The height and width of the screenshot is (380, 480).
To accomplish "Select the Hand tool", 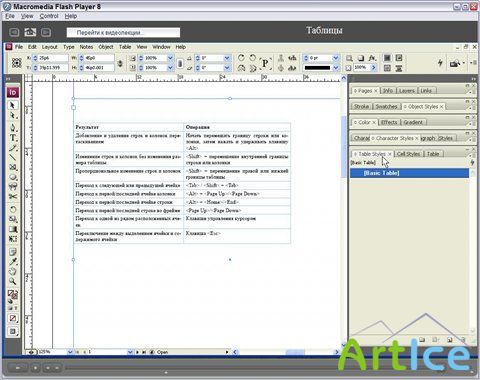I will pyautogui.click(x=13, y=271).
